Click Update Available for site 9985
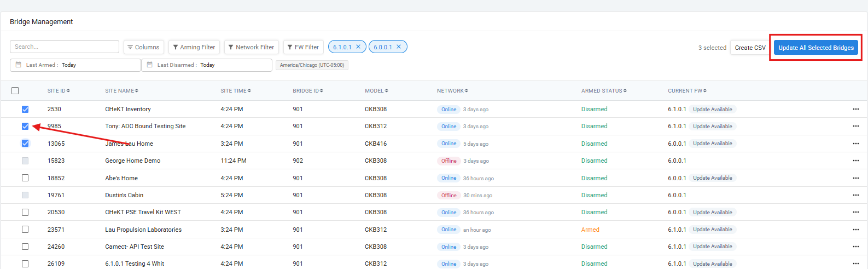The image size is (868, 269). 713,126
